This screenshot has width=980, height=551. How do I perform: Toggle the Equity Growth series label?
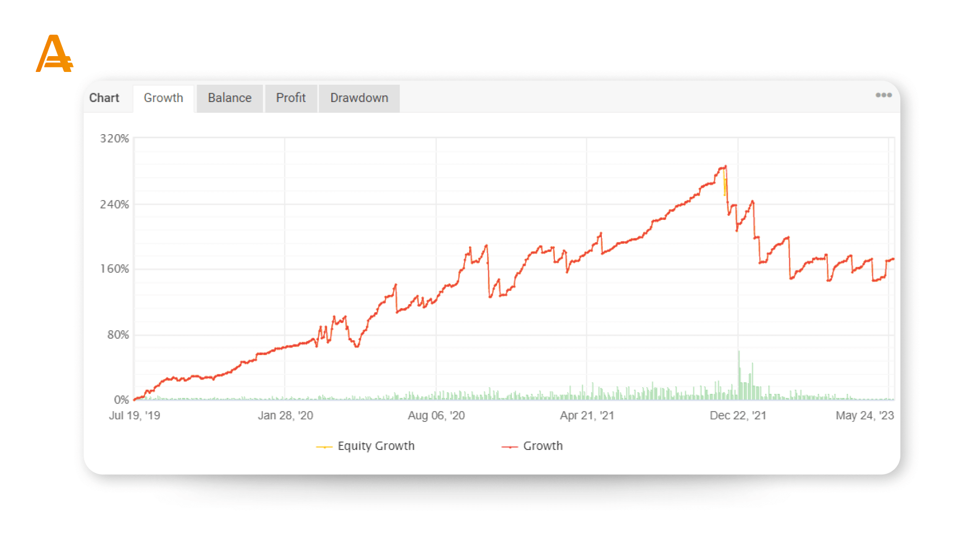[376, 446]
